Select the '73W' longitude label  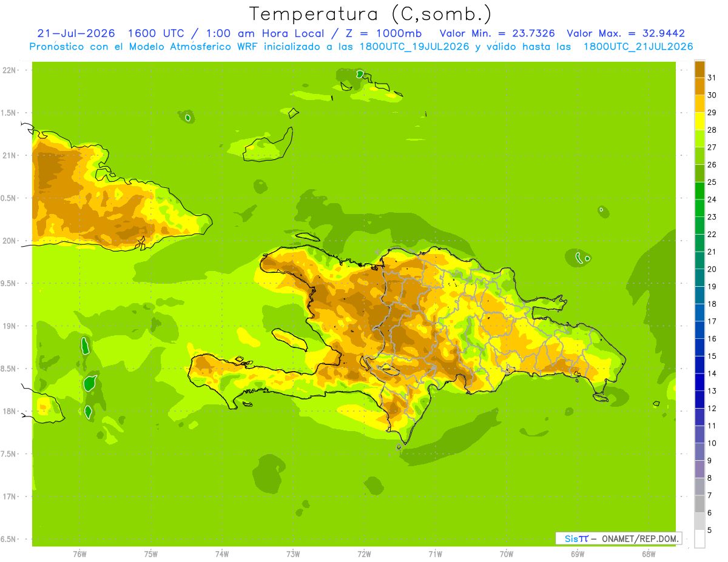pyautogui.click(x=293, y=554)
